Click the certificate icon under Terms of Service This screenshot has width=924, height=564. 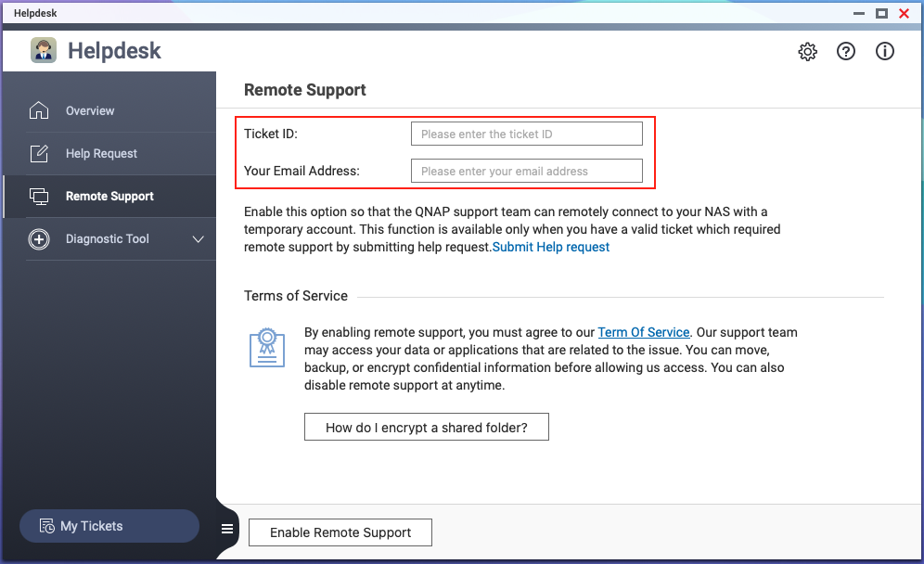coord(267,348)
